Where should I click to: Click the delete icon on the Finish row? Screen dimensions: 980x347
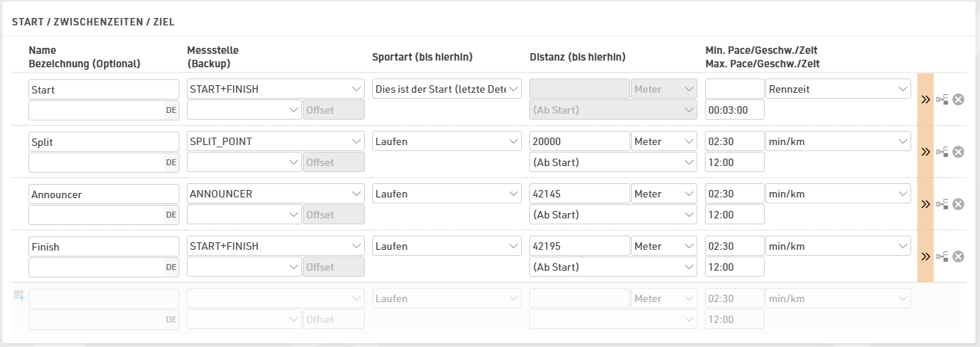pyautogui.click(x=958, y=257)
